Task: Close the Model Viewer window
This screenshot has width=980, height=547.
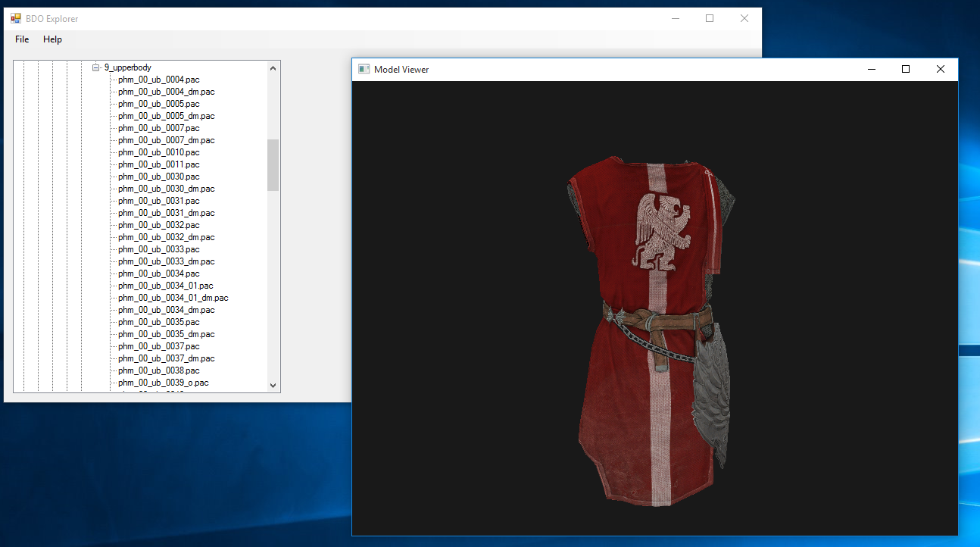Action: [x=940, y=69]
